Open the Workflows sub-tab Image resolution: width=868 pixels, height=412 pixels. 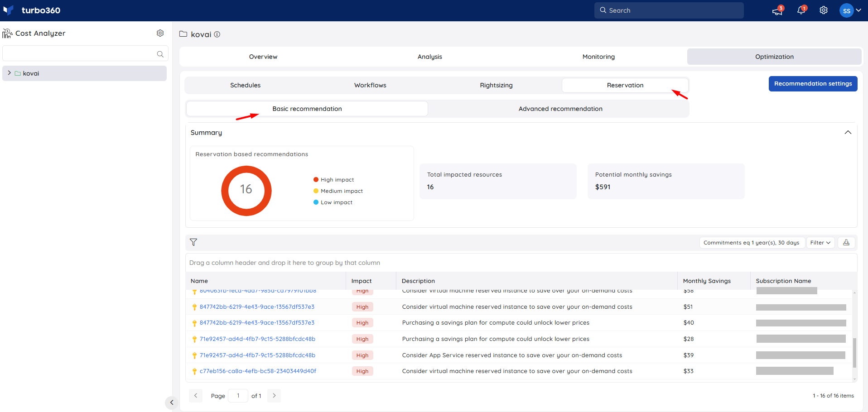370,85
